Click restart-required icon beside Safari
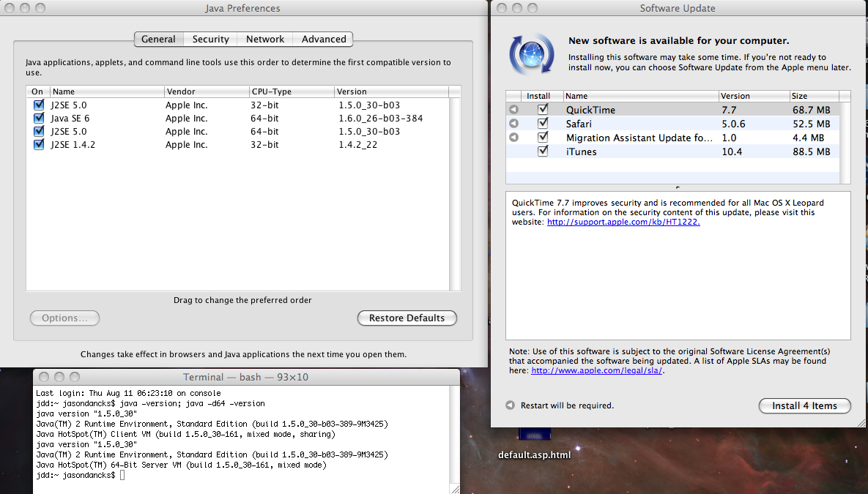This screenshot has width=868, height=494. pyautogui.click(x=513, y=124)
